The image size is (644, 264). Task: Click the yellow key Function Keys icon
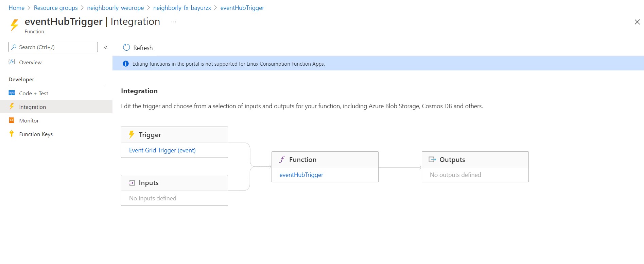[x=12, y=134]
